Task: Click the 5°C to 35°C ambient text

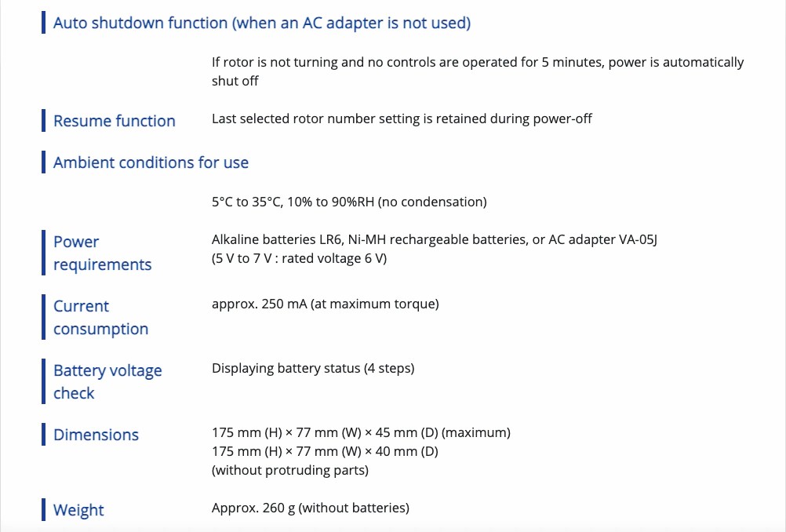Action: (x=349, y=202)
